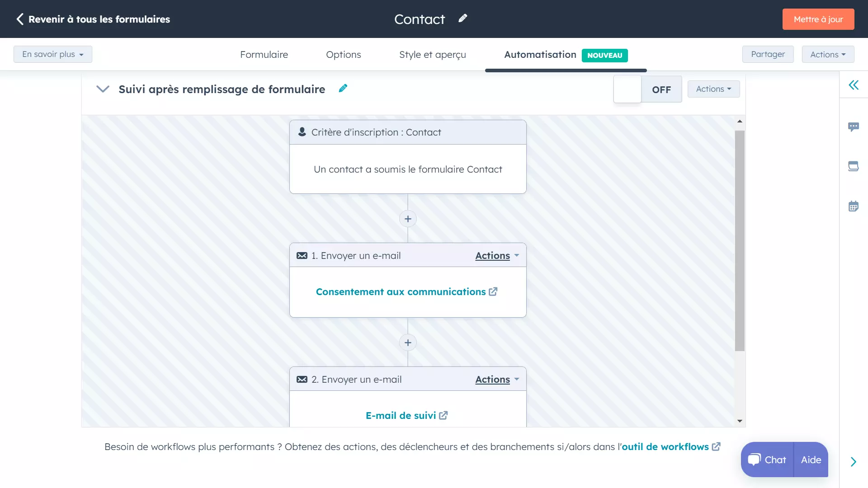Click the plus button above step 1
Screen dimensions: 868x488
[408, 219]
